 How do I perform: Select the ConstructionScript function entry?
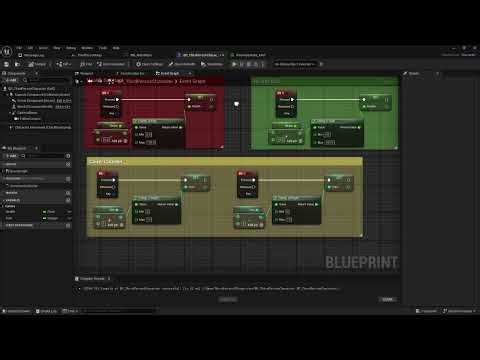[x=23, y=186]
